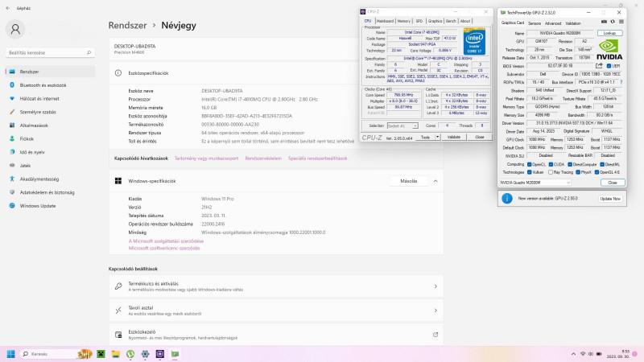Switch to Memory tab in CPU-Z
This screenshot has width=644, height=362.
[x=404, y=21]
